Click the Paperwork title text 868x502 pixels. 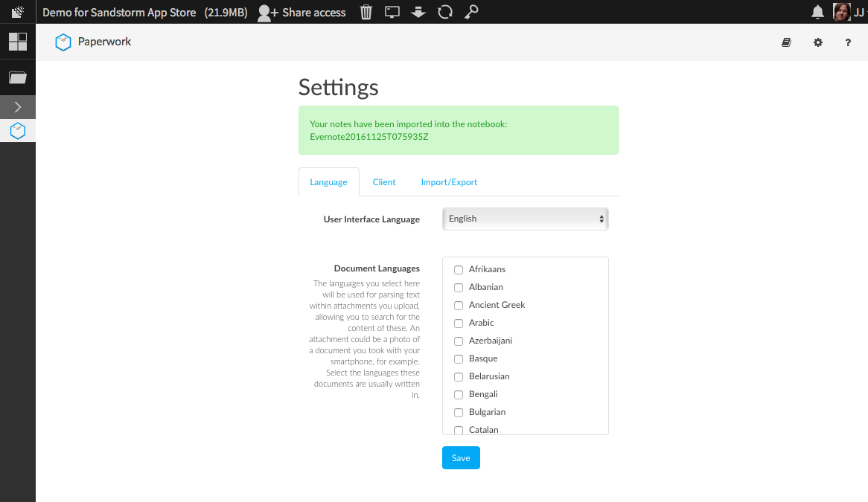pos(105,42)
